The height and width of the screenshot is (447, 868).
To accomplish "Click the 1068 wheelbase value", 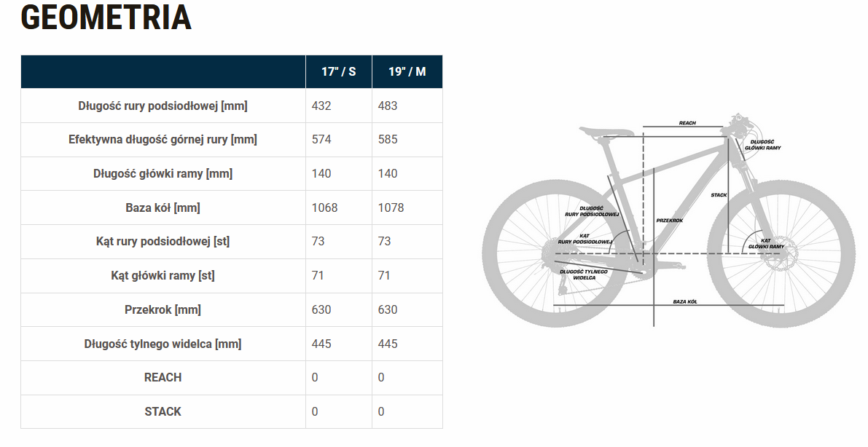I will [324, 207].
